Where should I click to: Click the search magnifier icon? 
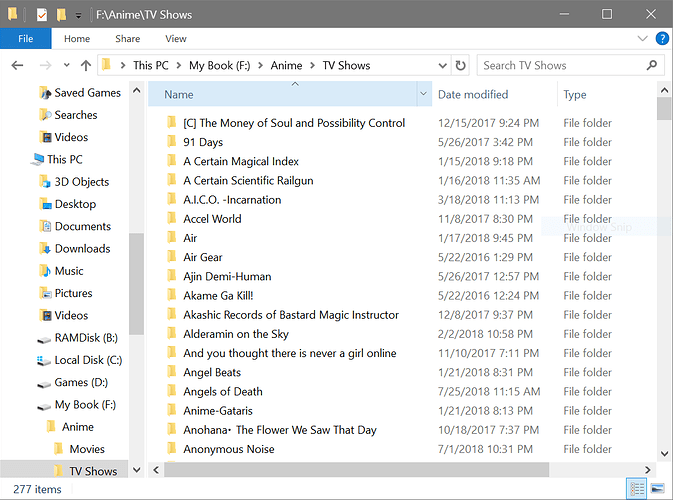[x=652, y=65]
